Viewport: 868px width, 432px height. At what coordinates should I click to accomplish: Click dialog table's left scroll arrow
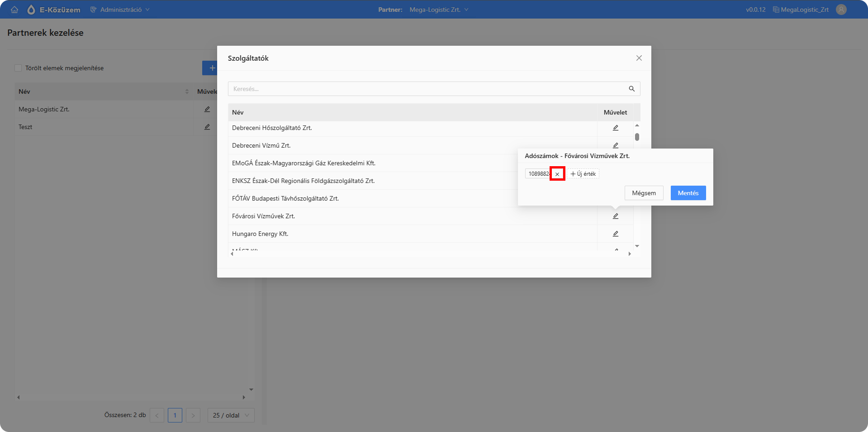pyautogui.click(x=232, y=254)
